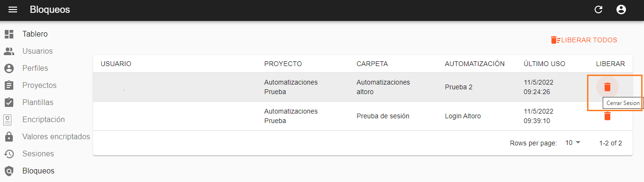644x182 pixels.
Task: Go to Perfiles in the sidebar
Action: coord(35,68)
